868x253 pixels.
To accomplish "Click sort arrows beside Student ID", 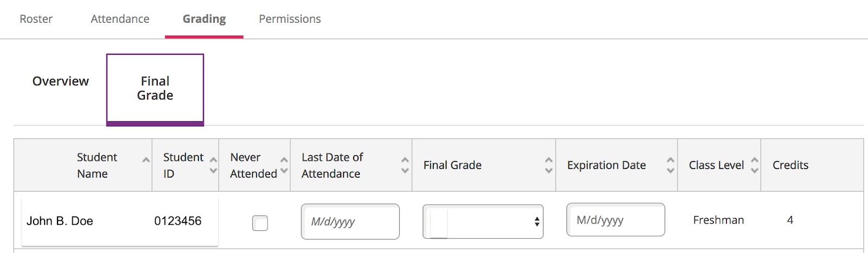I will 213,165.
